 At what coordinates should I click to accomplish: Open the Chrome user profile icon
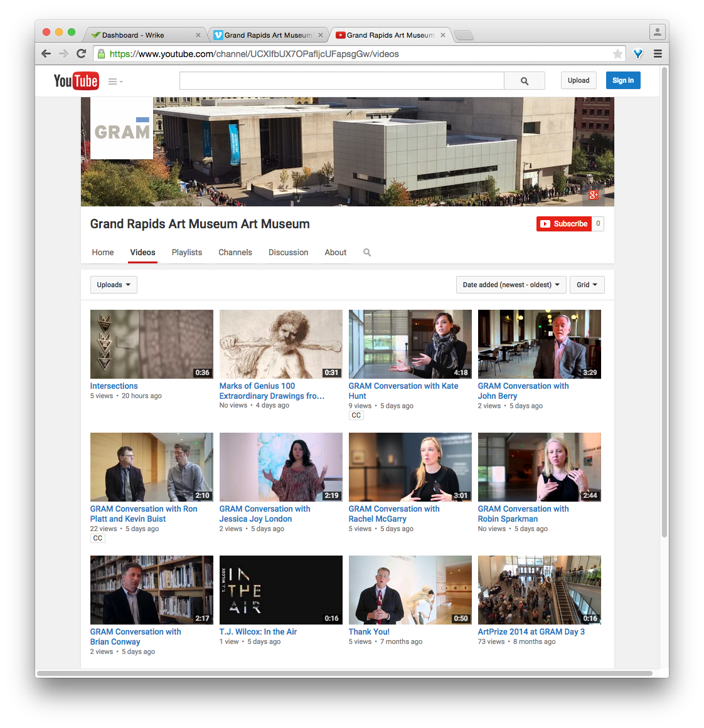tap(657, 32)
